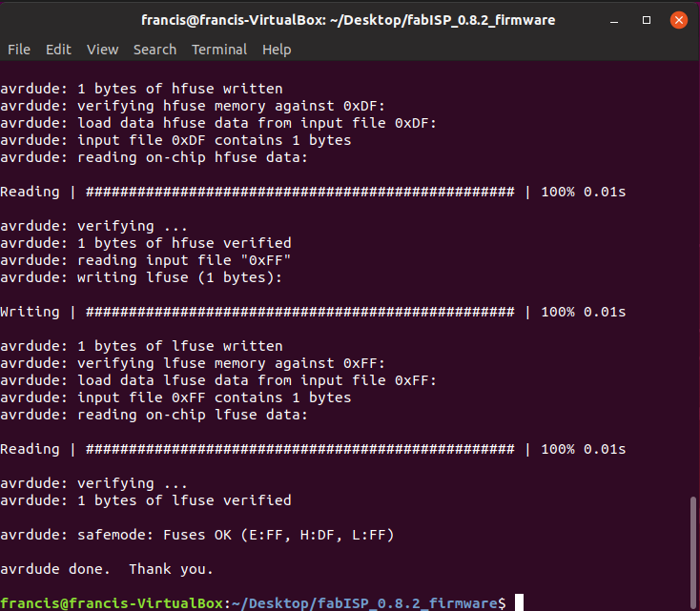Click the Writing progress bar for lfuse
Viewport: 700px width, 611px height.
[x=313, y=312]
